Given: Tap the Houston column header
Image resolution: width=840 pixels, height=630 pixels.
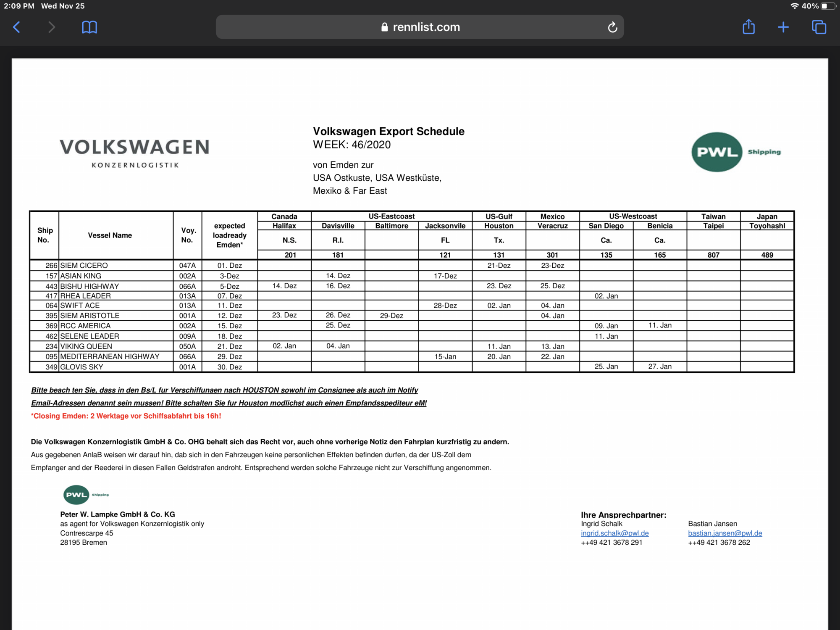Looking at the screenshot, I should (499, 226).
